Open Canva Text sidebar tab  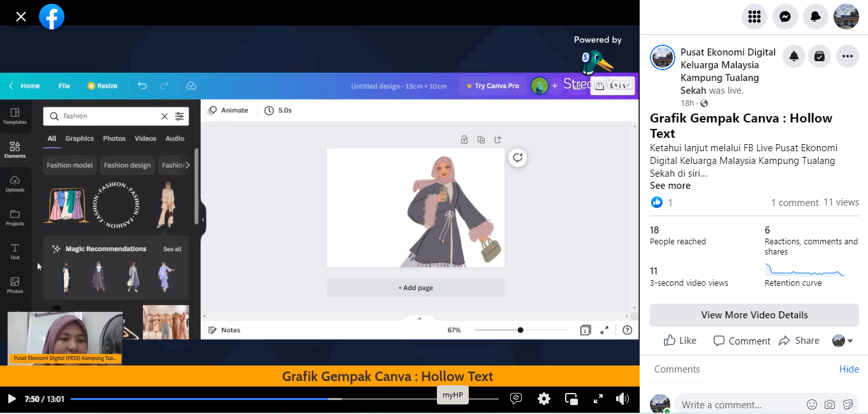15,251
